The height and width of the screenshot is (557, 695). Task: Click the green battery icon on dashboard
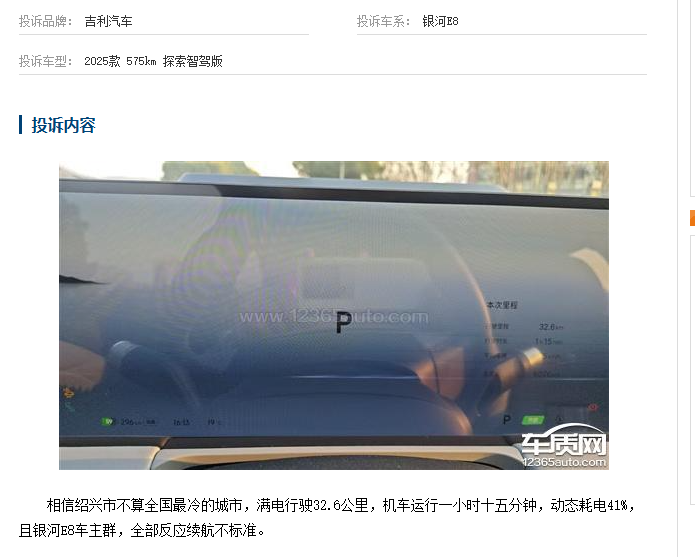tap(108, 422)
